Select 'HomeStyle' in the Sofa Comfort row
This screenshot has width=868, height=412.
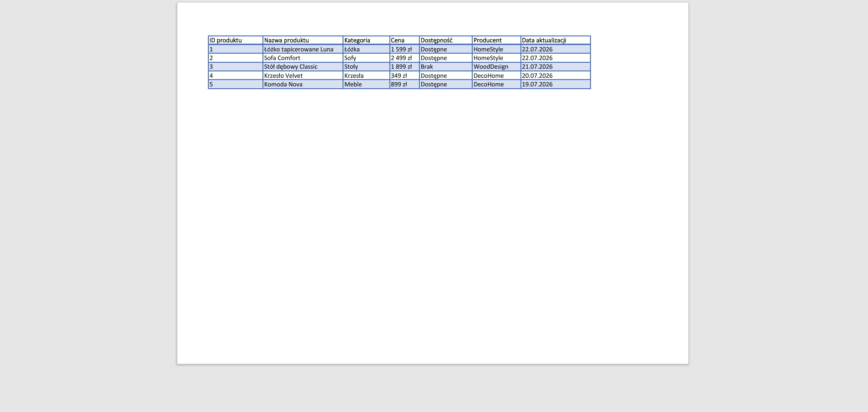coord(496,58)
